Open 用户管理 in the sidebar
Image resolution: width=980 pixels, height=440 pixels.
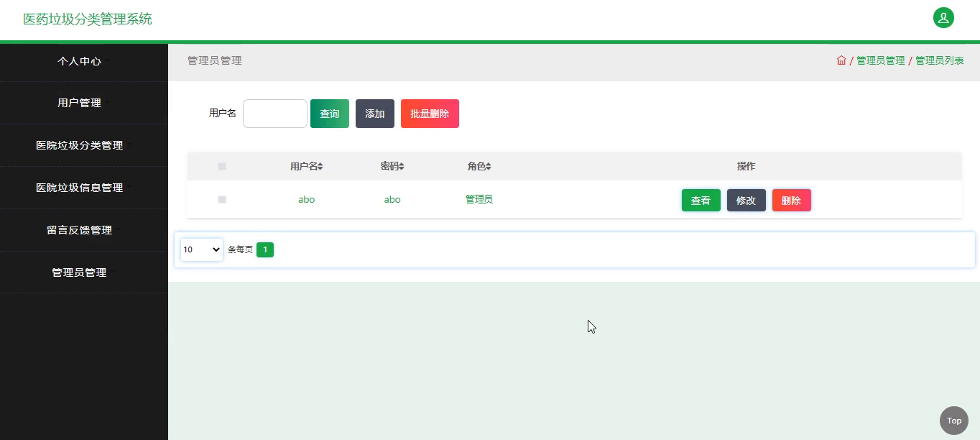[x=84, y=103]
